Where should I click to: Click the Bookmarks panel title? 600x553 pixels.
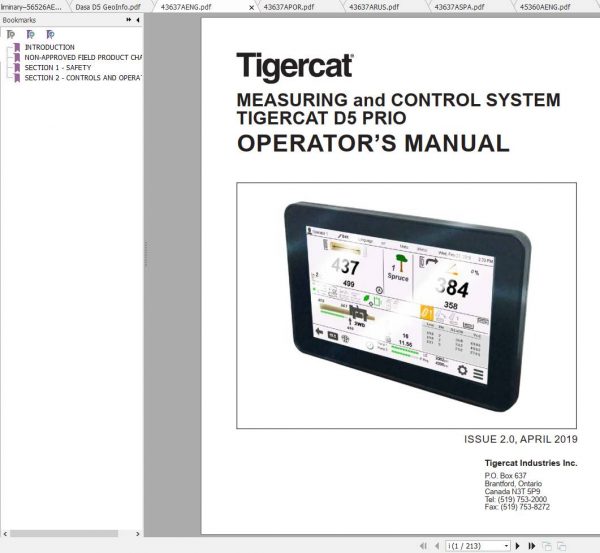[19, 20]
